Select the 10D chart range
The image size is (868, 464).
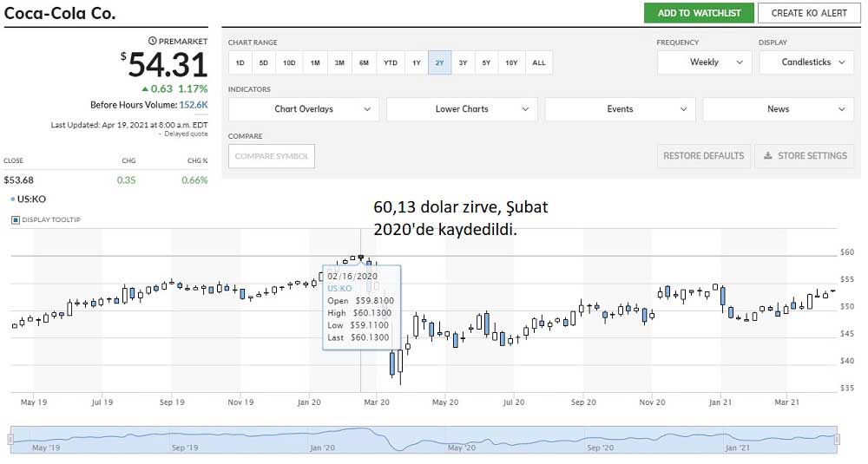point(289,62)
